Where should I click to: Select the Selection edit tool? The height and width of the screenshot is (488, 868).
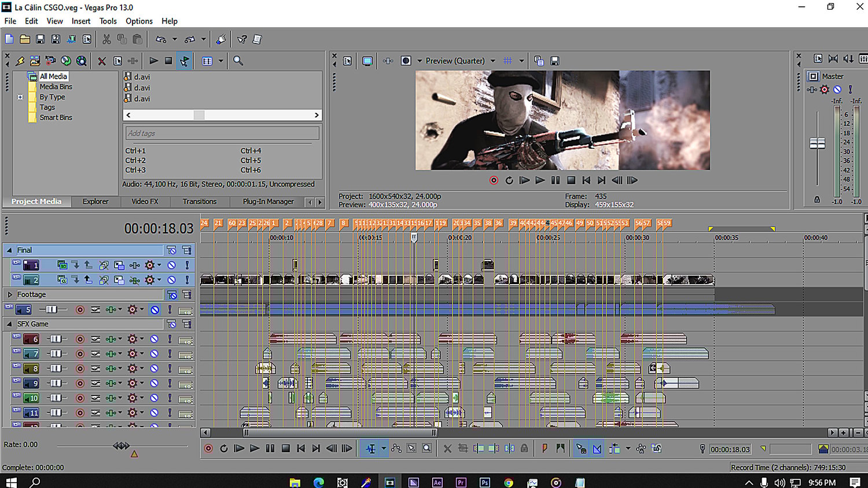click(x=411, y=449)
